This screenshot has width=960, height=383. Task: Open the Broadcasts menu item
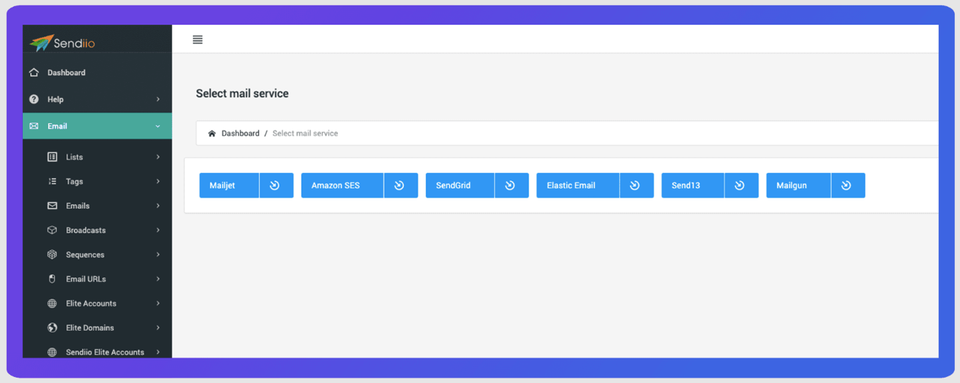click(x=97, y=231)
